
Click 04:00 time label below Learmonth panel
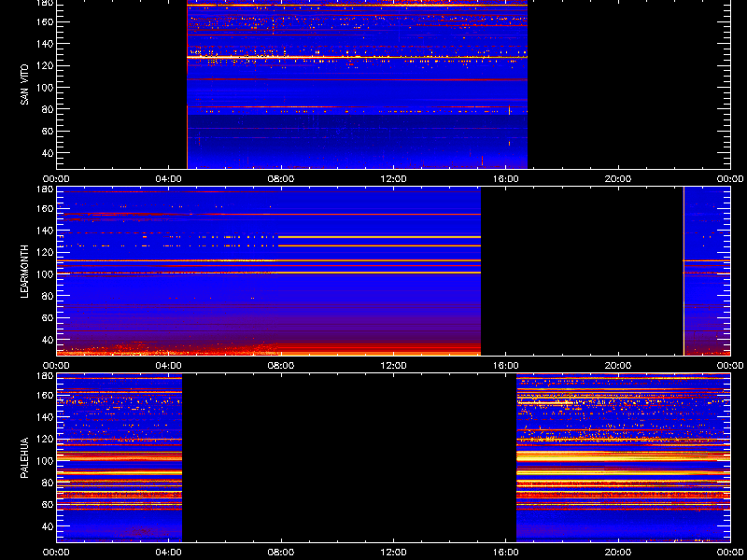pos(169,366)
